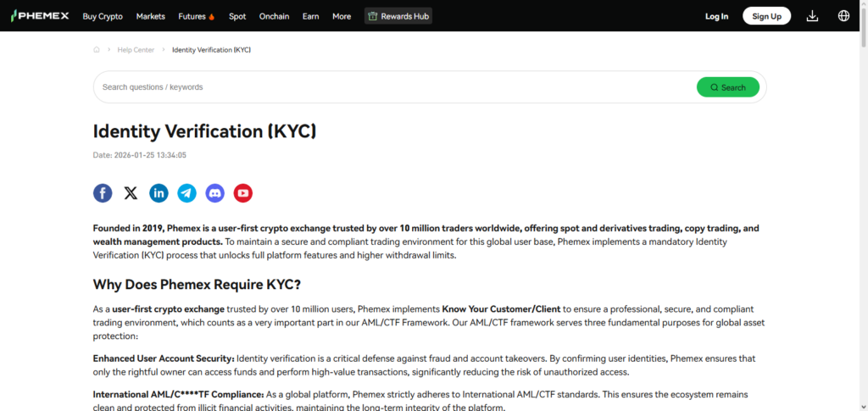Open the Markets menu item
This screenshot has height=411, width=868.
(x=151, y=16)
